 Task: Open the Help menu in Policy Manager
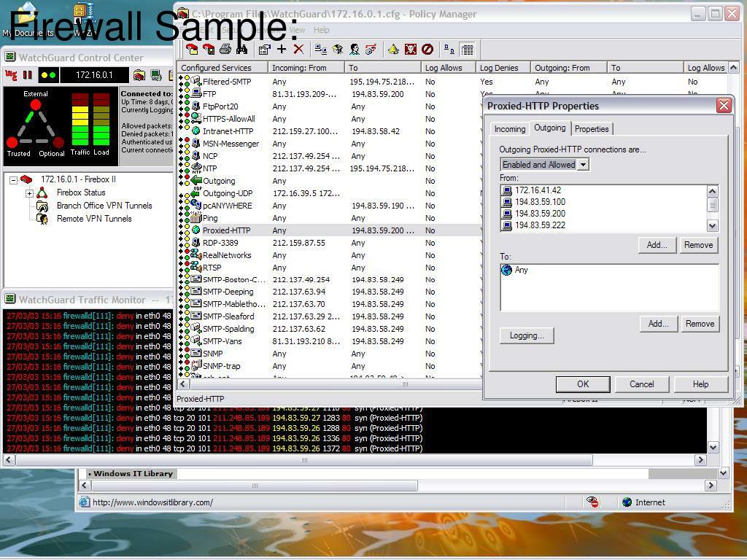[321, 29]
